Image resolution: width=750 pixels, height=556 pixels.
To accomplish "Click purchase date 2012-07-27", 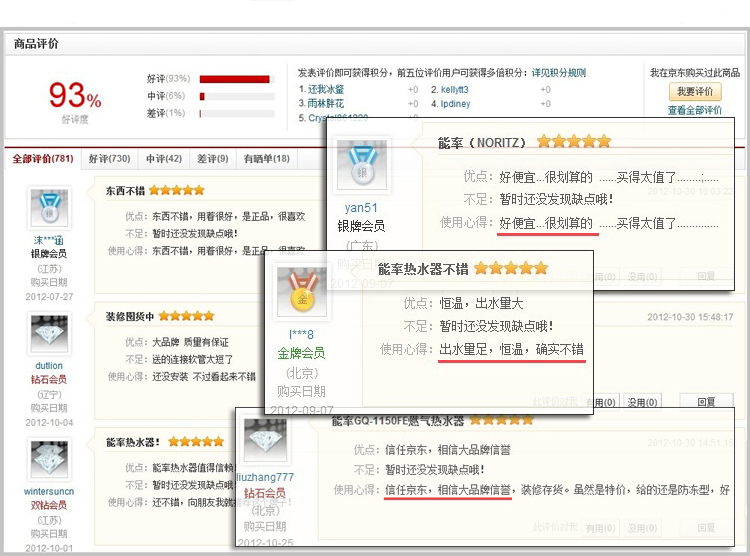I will point(49,297).
